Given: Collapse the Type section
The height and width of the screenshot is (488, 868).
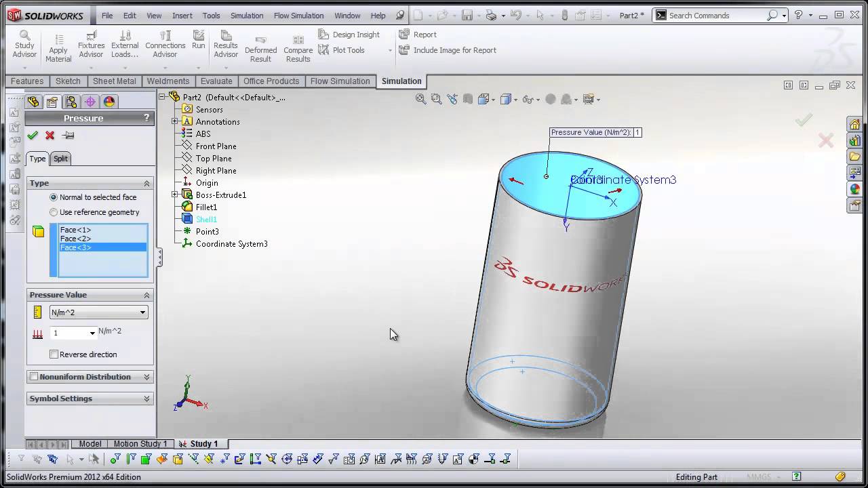Looking at the screenshot, I should [146, 183].
